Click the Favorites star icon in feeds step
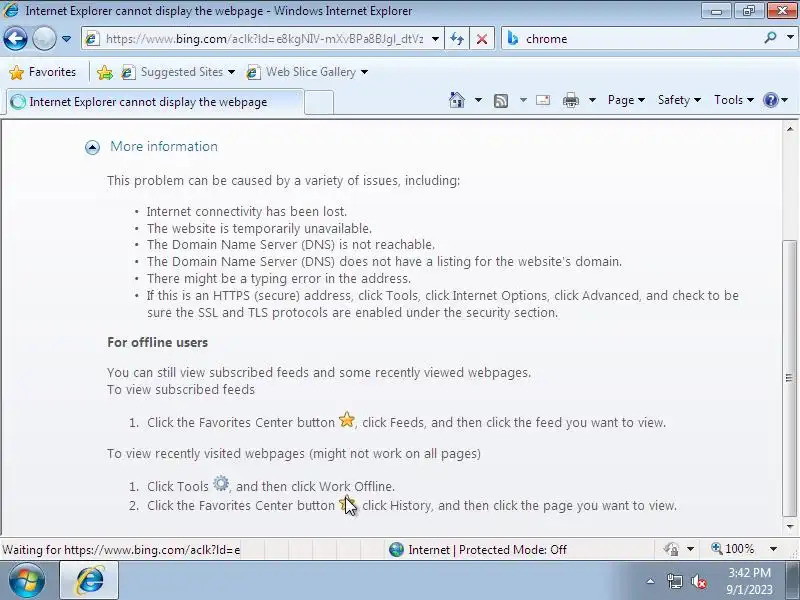This screenshot has width=800, height=600. [x=347, y=420]
